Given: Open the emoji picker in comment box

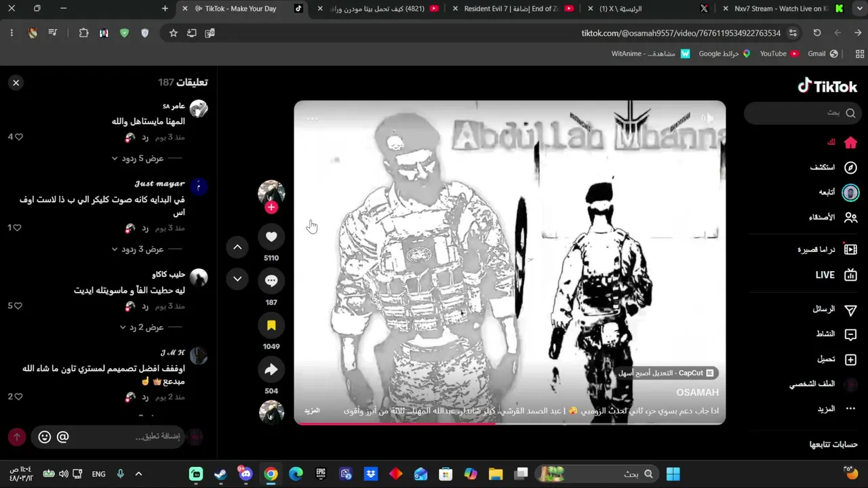Looking at the screenshot, I should pos(45,437).
